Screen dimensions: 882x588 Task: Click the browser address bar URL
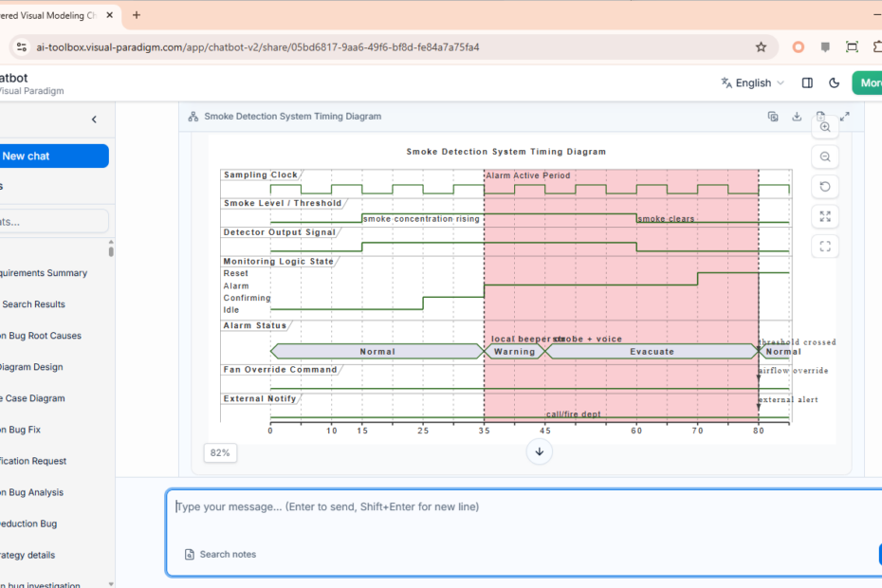[258, 47]
